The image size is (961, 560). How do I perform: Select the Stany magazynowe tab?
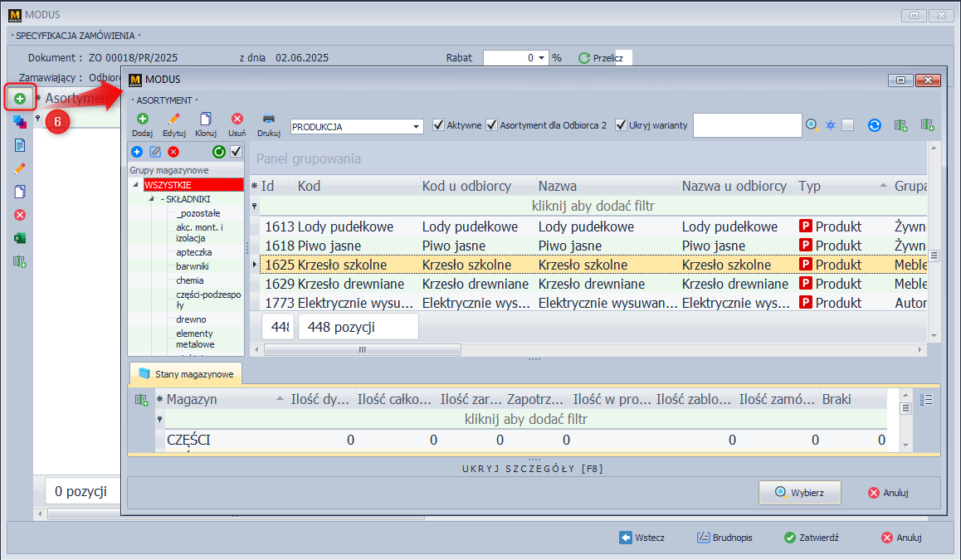pos(185,374)
